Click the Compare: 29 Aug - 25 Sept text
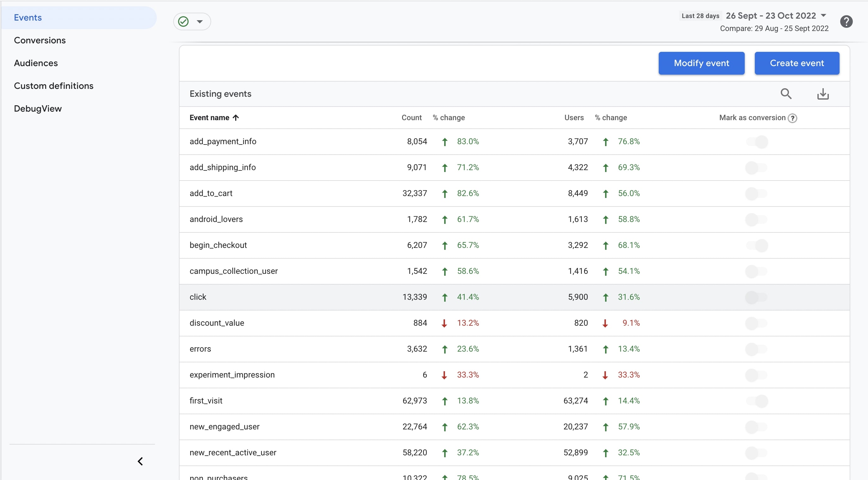 tap(774, 29)
